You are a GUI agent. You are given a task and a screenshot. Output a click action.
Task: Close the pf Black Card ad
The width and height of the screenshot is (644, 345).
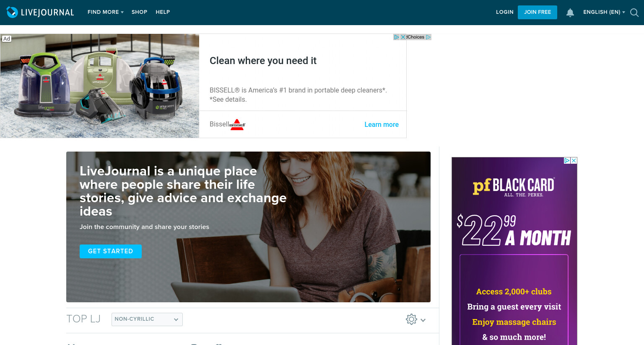click(574, 160)
